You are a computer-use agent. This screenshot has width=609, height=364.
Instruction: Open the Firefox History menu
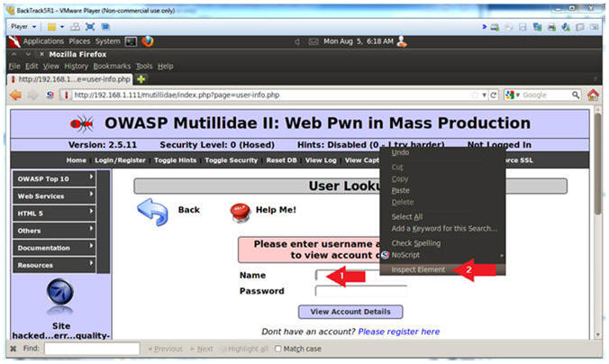click(x=76, y=67)
